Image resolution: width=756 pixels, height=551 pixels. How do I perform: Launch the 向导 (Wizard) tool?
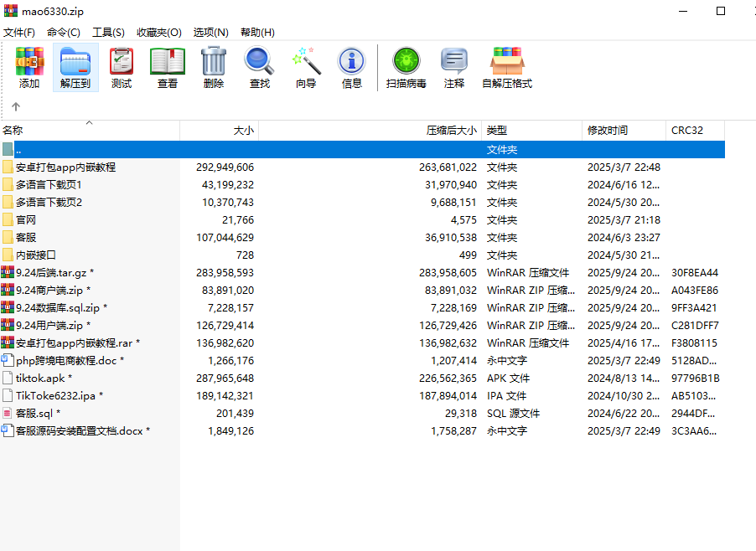(x=305, y=67)
